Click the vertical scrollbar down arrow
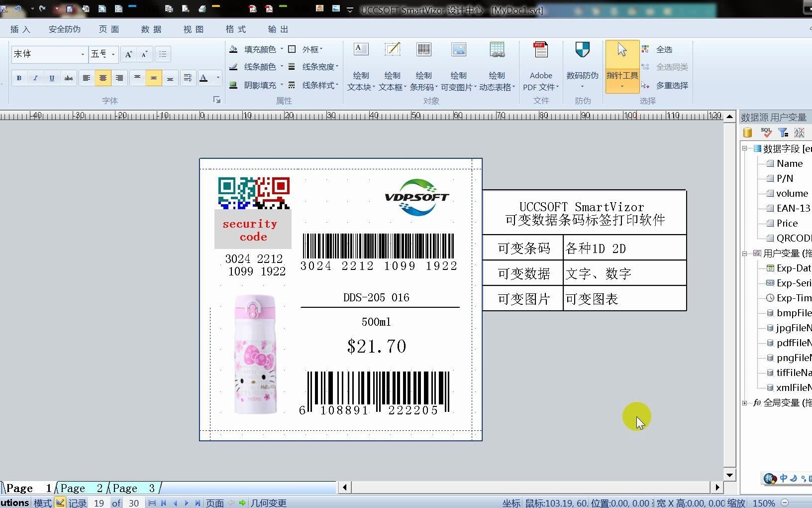Screen dimensions: 812x508 pyautogui.click(x=729, y=475)
